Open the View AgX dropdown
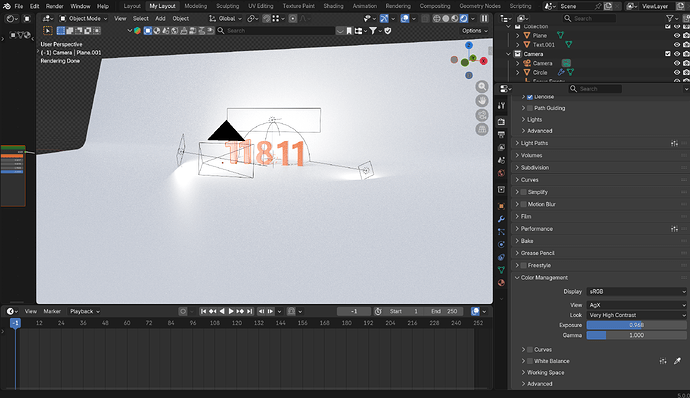690x398 pixels. point(636,305)
